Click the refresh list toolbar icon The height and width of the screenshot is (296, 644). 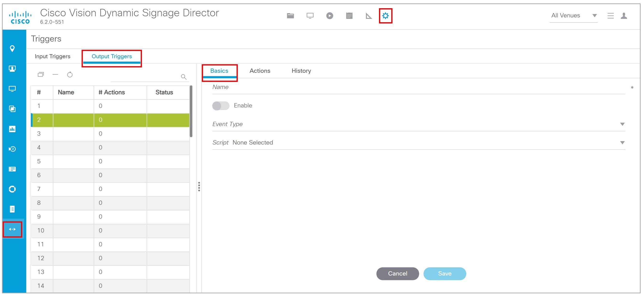tap(70, 75)
